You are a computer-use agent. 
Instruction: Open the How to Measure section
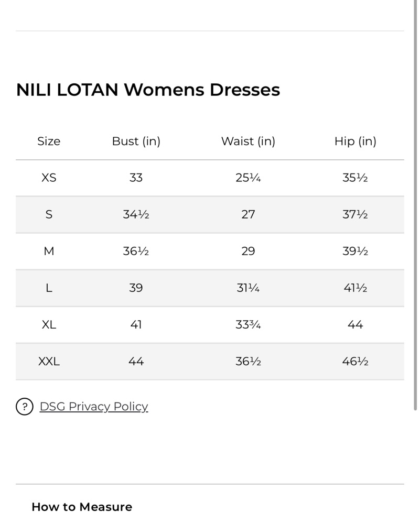pyautogui.click(x=82, y=507)
